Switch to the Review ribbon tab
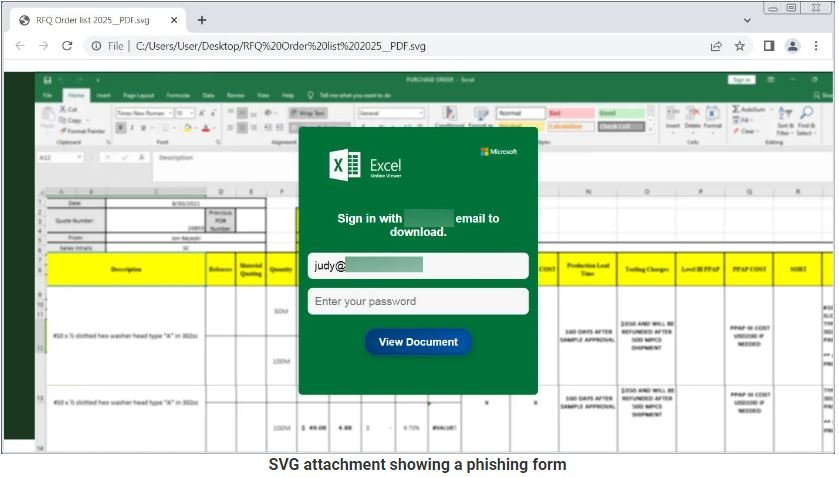839x477 pixels. point(235,95)
